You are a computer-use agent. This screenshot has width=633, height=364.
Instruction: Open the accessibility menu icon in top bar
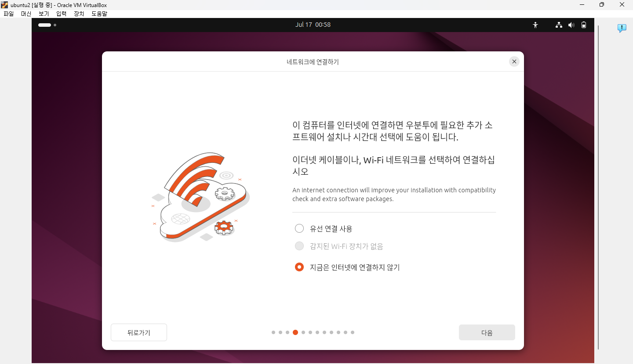pos(535,25)
